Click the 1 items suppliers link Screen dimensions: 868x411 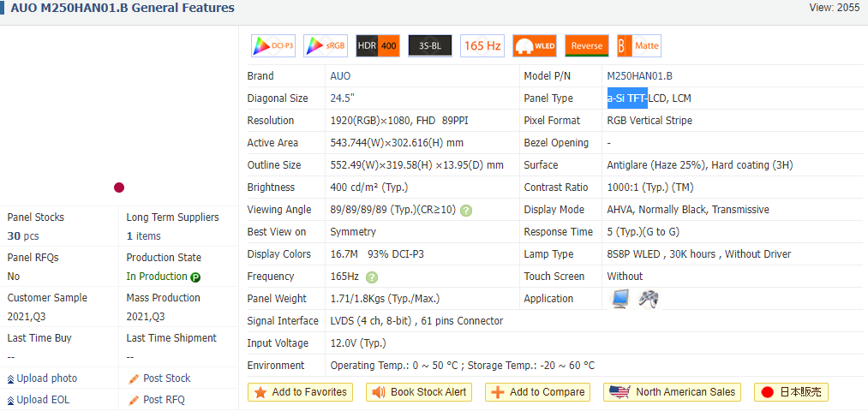143,236
